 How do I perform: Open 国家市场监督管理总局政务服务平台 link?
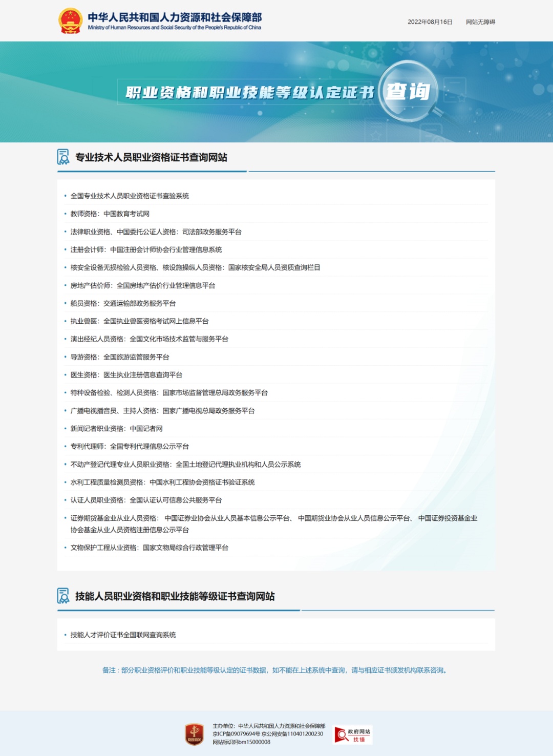(215, 392)
